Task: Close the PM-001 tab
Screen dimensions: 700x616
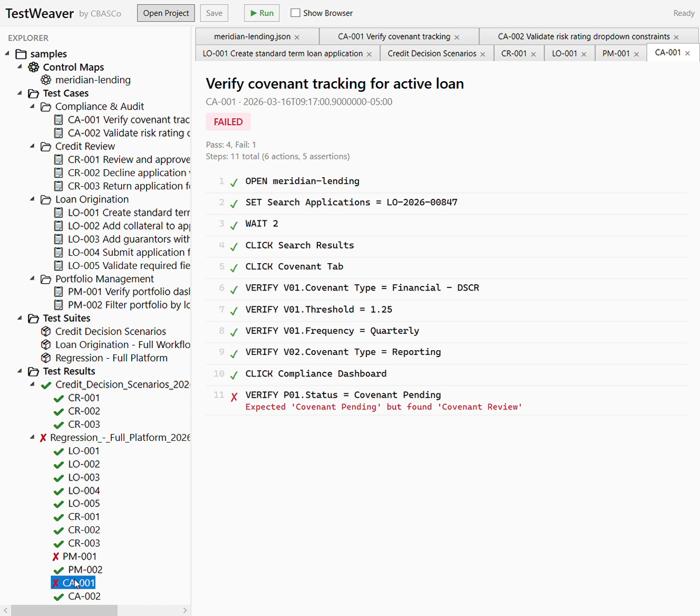Action: (x=637, y=53)
